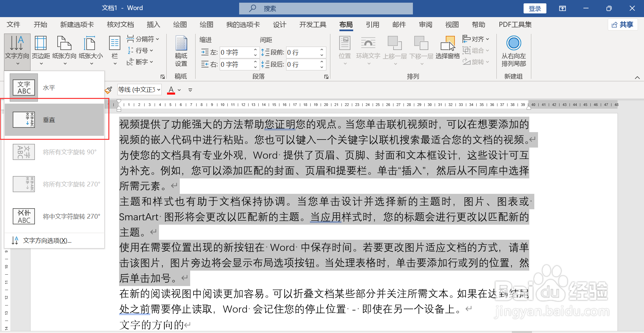Open the 对齐 align dropdown
Image resolution: width=644 pixels, height=333 pixels.
point(476,39)
